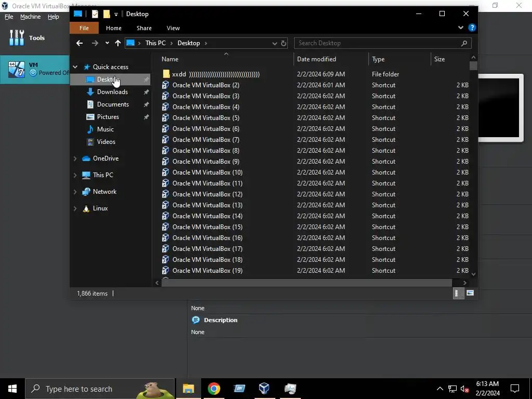Open the Help menu in VirtualBox Manager

point(54,17)
